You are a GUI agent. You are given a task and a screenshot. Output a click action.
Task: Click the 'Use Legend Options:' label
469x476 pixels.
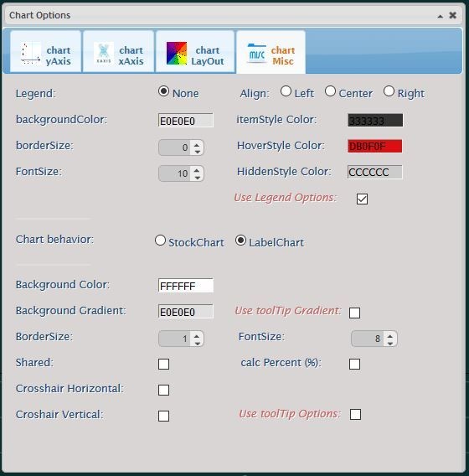[286, 198]
